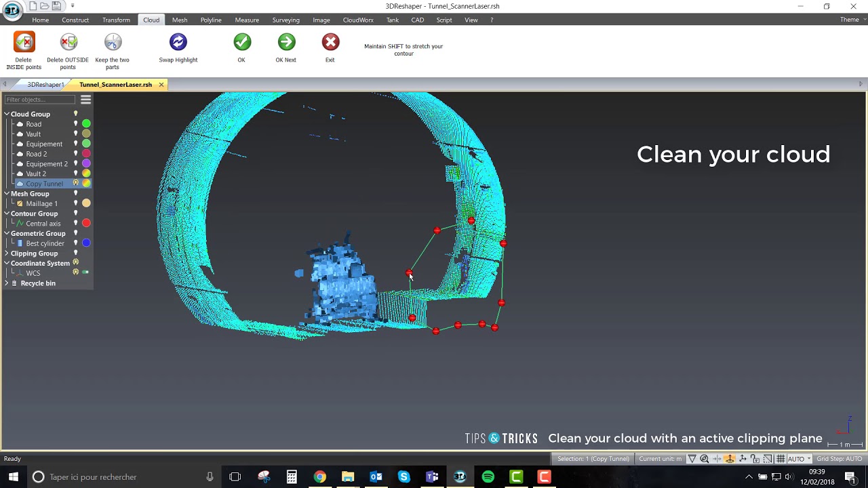The width and height of the screenshot is (868, 488).
Task: Click the filter funnel icon in status bar
Action: click(692, 459)
